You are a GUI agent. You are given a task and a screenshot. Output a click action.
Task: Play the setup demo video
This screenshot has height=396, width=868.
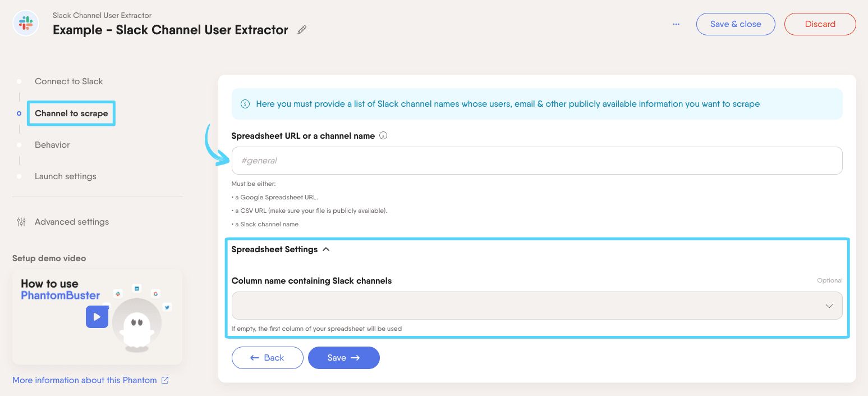tap(97, 317)
